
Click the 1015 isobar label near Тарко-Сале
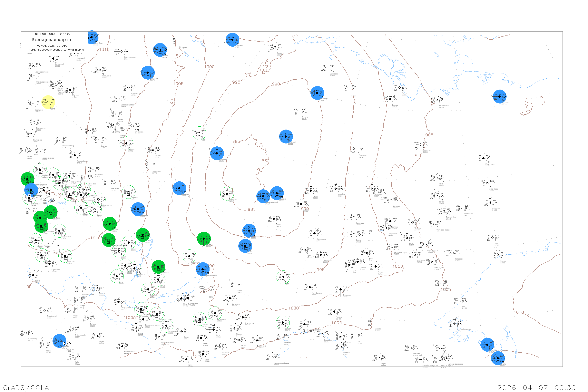pos(104,50)
